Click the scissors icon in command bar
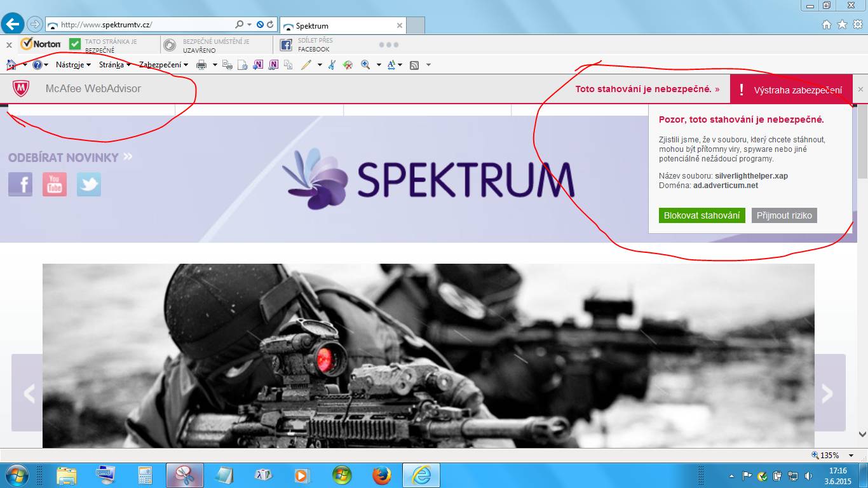This screenshot has width=868, height=488. pos(332,65)
